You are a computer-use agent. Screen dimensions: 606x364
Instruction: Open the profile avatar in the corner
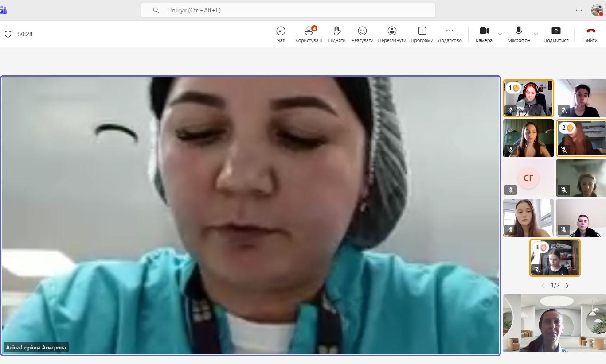(x=597, y=10)
